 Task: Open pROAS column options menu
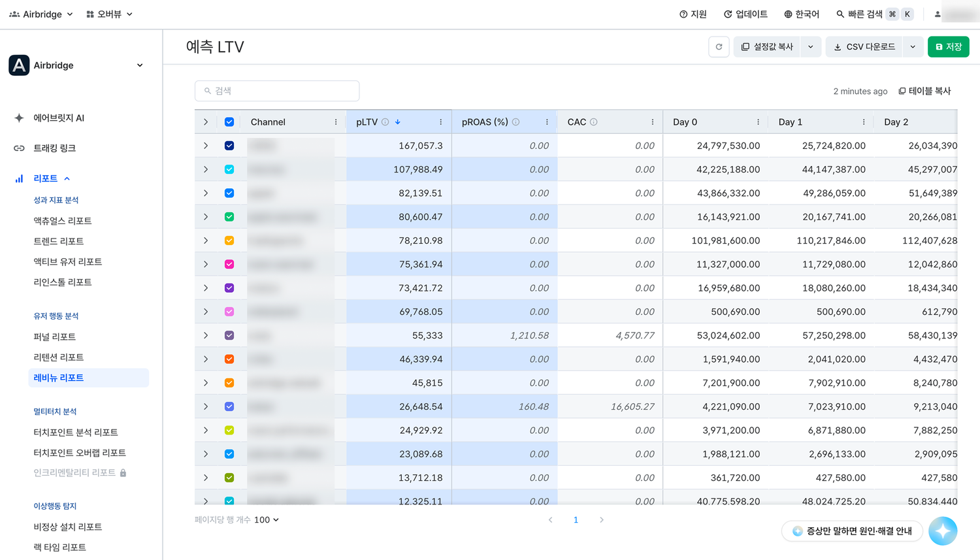(547, 122)
